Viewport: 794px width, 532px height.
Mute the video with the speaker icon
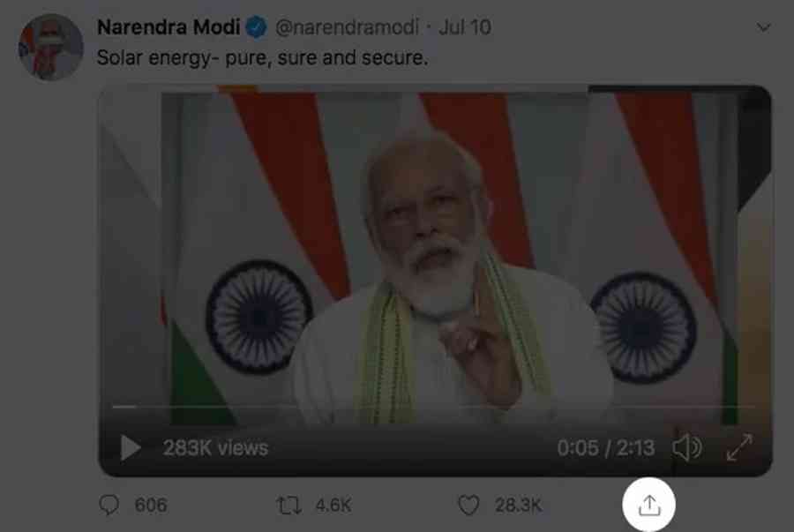pyautogui.click(x=686, y=448)
